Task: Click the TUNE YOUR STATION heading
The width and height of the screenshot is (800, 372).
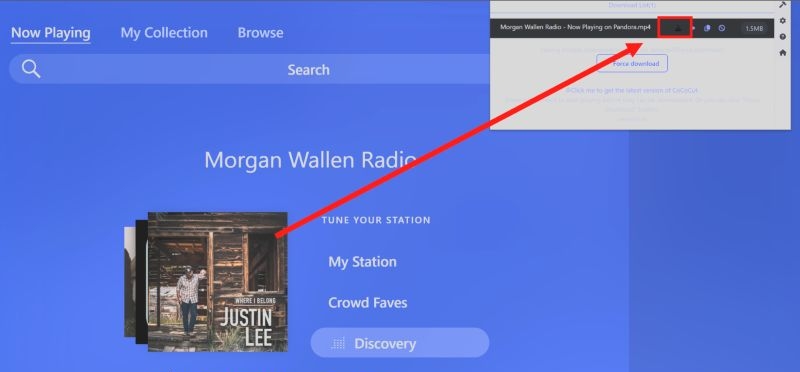Action: [x=376, y=220]
